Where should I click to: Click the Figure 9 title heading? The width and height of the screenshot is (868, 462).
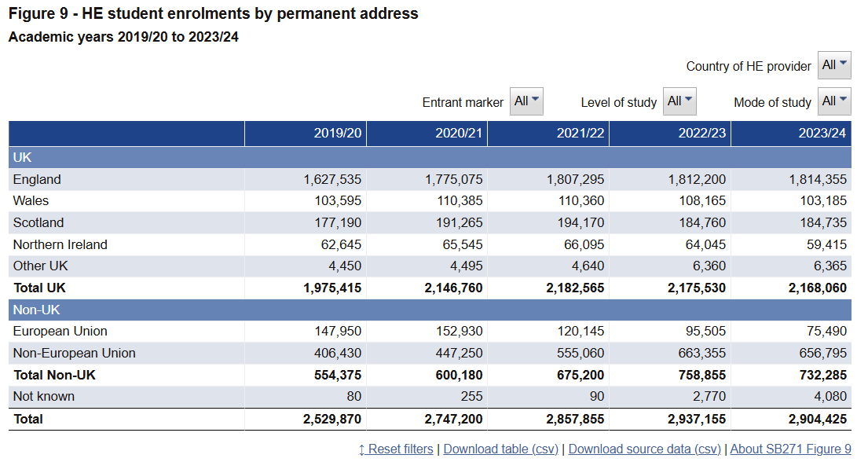pyautogui.click(x=214, y=13)
